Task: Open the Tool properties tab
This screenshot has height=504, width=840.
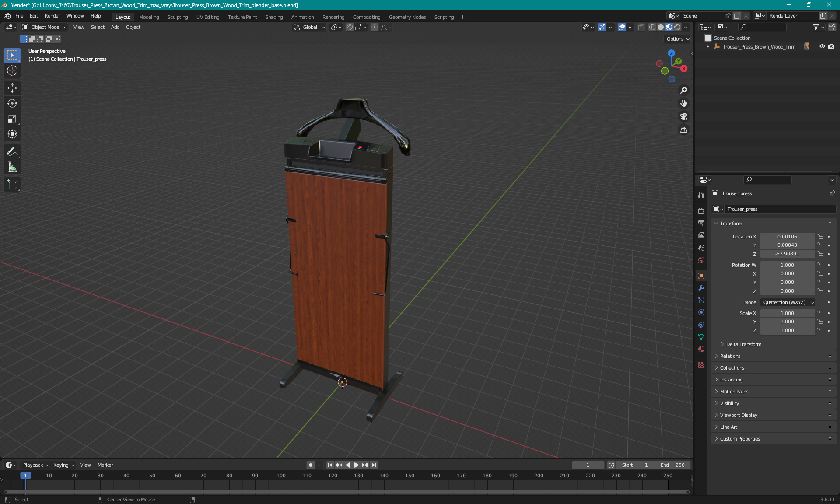Action: coord(701,195)
